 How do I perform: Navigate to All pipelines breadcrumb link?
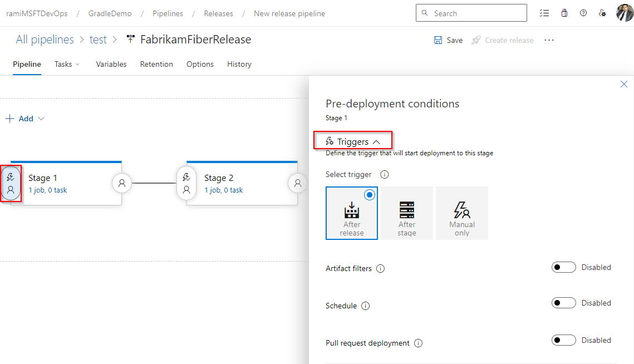pos(45,39)
